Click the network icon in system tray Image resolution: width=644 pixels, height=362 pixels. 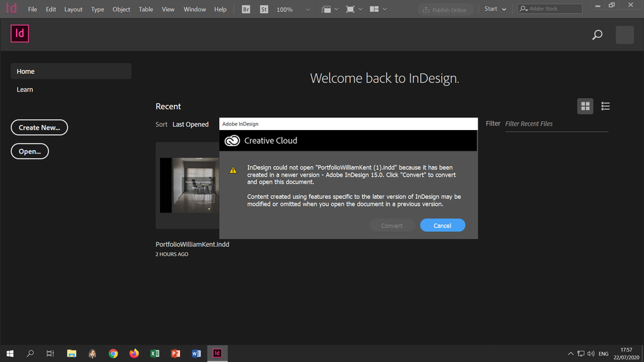pyautogui.click(x=581, y=354)
